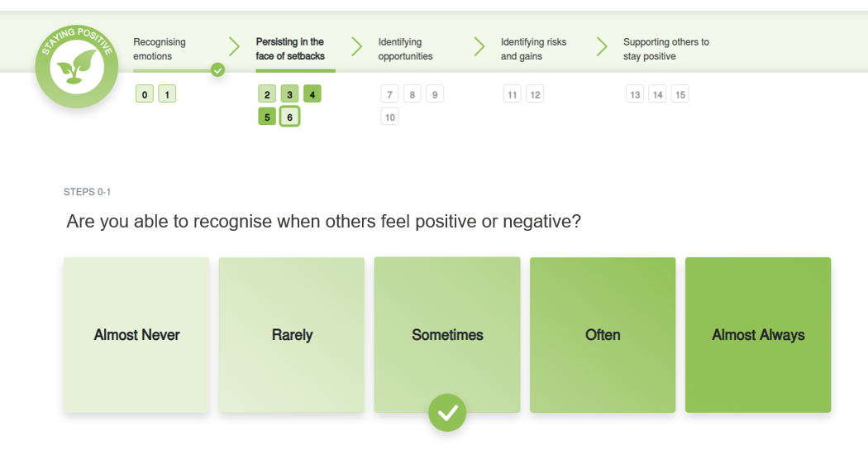Click the chevron arrow after Recognising emotions

point(234,47)
